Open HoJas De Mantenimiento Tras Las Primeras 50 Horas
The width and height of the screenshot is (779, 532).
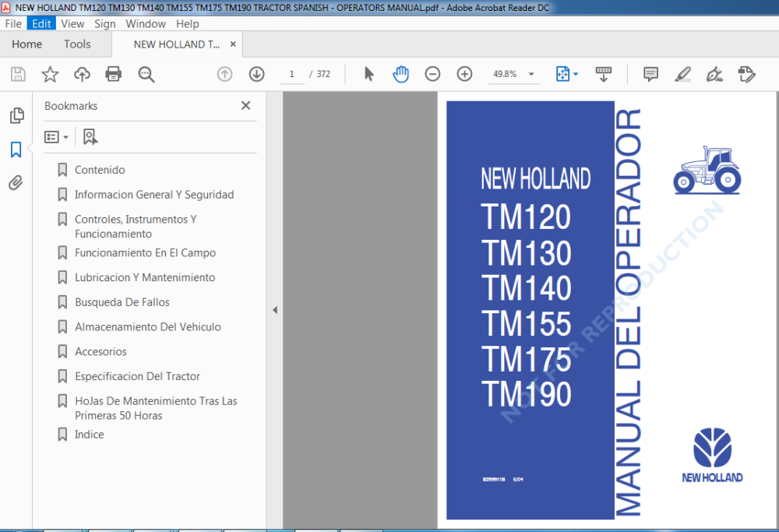[x=156, y=408]
